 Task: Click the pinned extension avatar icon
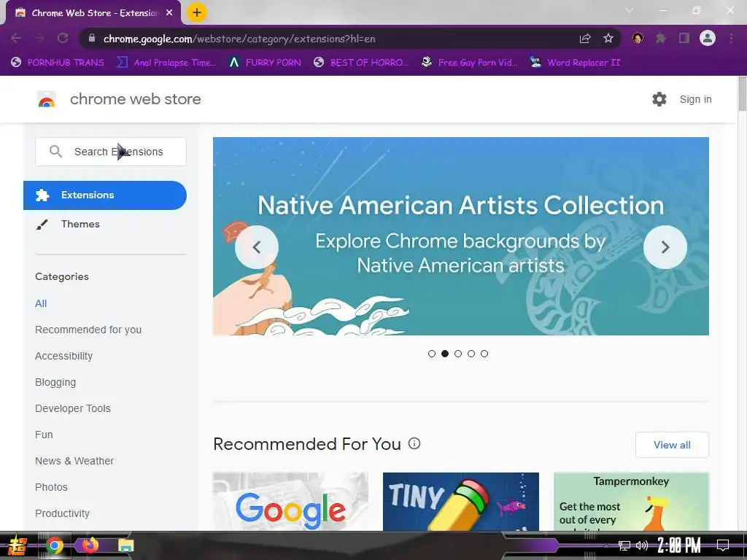638,38
